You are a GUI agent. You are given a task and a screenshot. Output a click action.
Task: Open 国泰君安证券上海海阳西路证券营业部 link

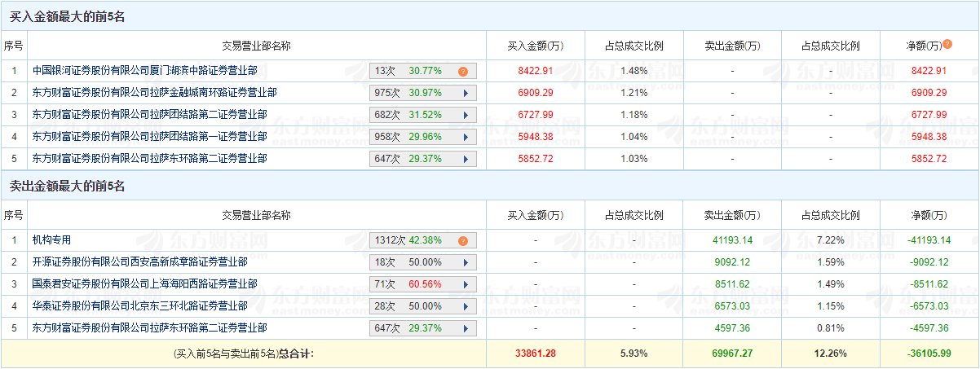click(145, 285)
